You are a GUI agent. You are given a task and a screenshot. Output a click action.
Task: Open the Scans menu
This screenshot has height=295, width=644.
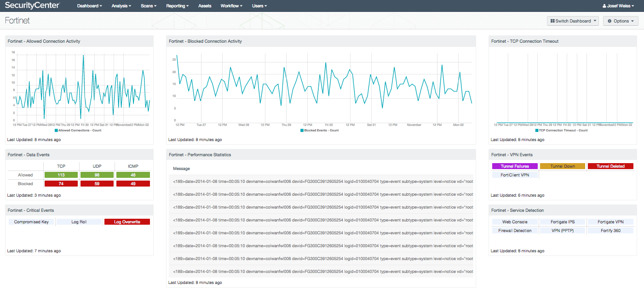tap(149, 6)
